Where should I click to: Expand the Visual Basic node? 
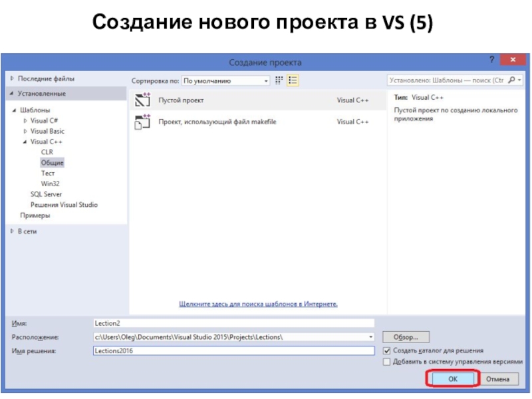(25, 131)
